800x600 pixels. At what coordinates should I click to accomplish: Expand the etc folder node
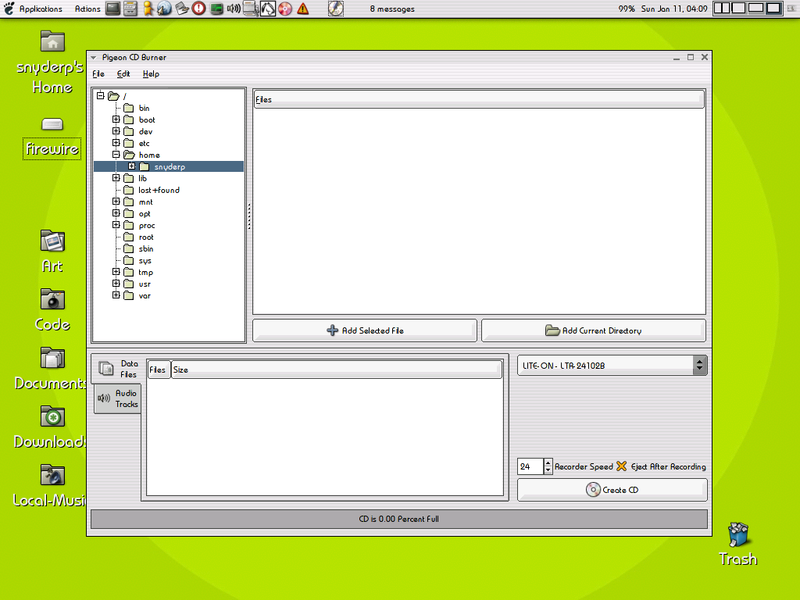116,143
